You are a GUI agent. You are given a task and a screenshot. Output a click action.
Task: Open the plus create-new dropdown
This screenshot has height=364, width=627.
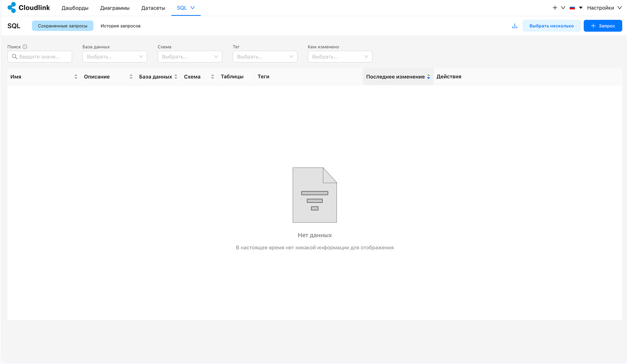(559, 8)
